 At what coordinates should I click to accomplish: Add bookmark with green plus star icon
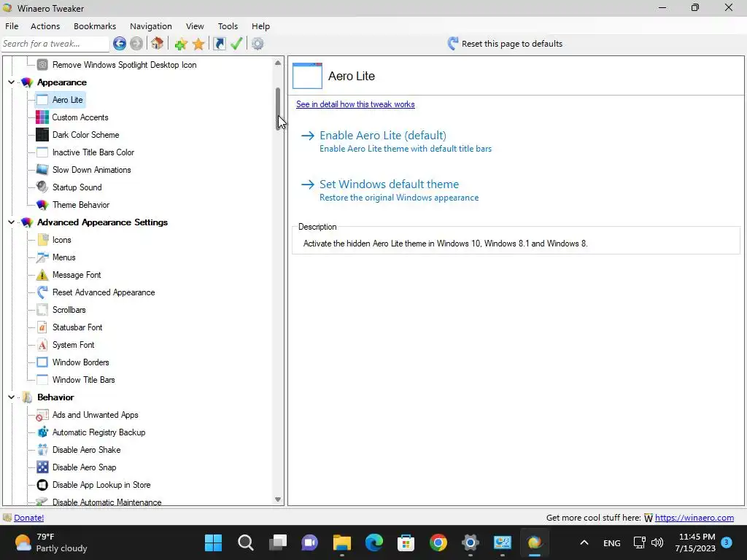coord(181,44)
